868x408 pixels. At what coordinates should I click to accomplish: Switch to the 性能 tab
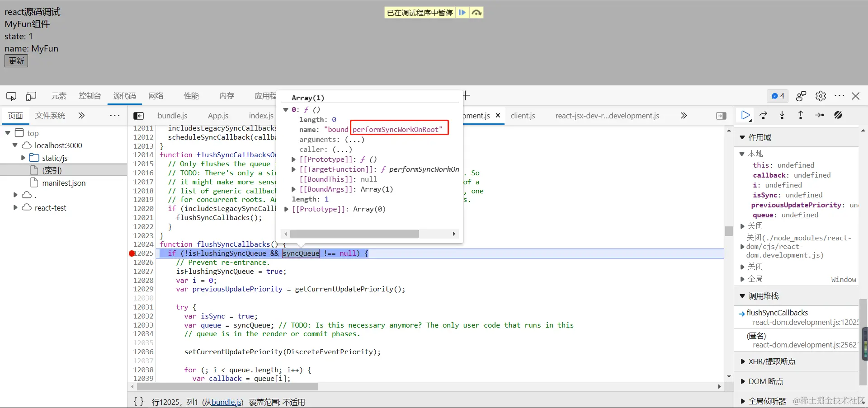pos(191,96)
